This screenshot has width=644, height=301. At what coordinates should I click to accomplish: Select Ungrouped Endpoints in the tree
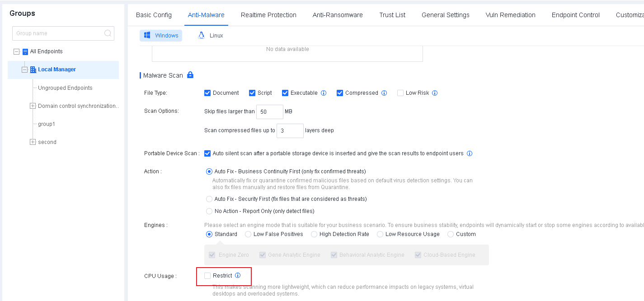(65, 88)
